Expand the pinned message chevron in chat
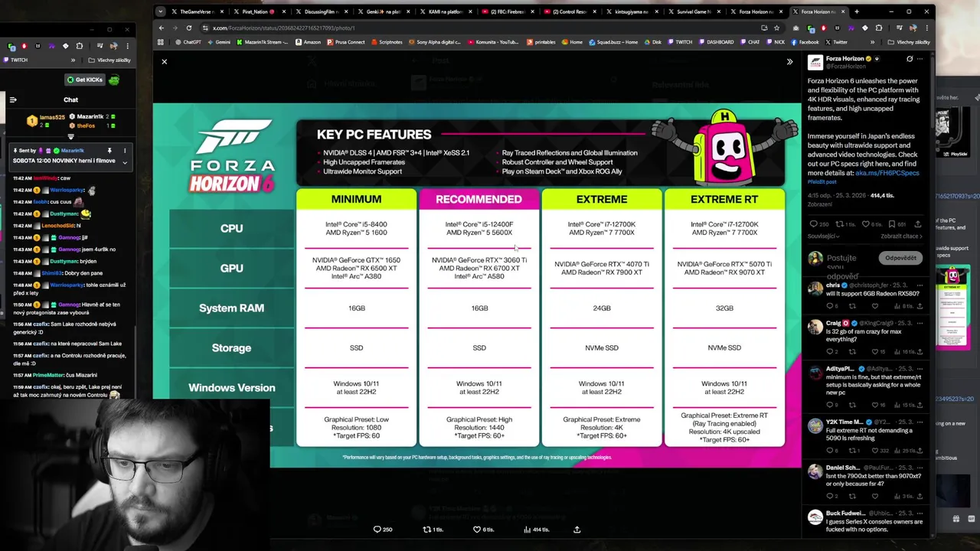Viewport: 980px width, 551px height. click(125, 161)
